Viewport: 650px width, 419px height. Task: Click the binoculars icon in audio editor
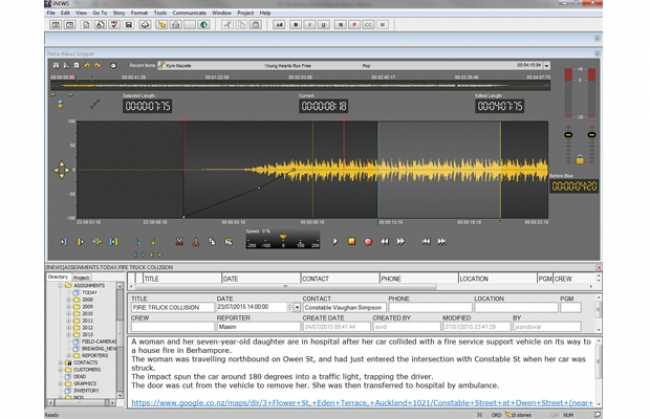[x=56, y=65]
